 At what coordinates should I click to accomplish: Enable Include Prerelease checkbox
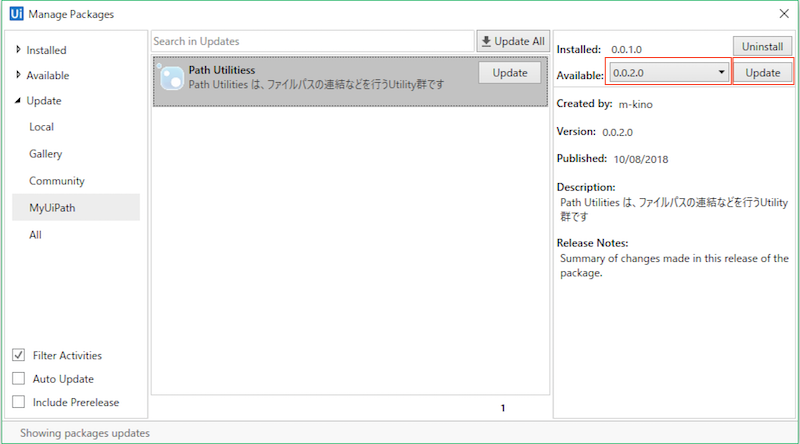click(x=18, y=402)
